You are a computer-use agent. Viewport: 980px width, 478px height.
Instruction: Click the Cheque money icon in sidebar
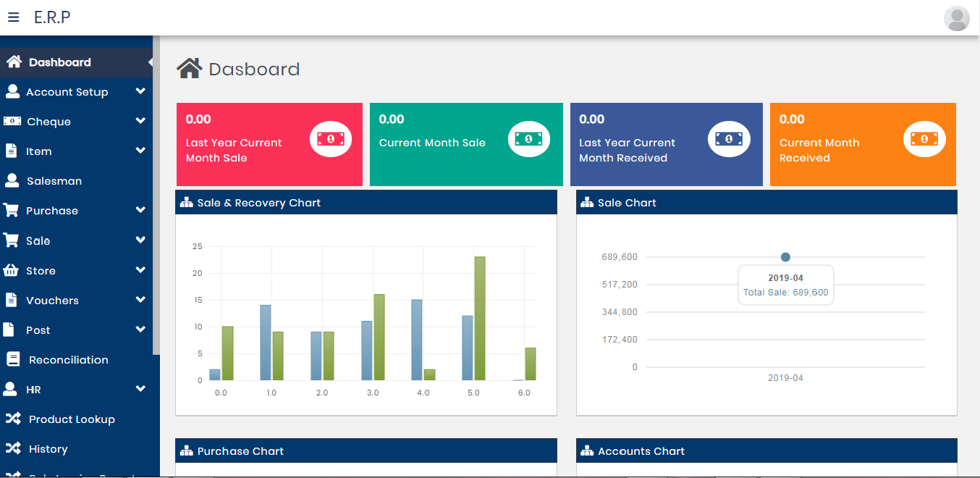tap(12, 122)
